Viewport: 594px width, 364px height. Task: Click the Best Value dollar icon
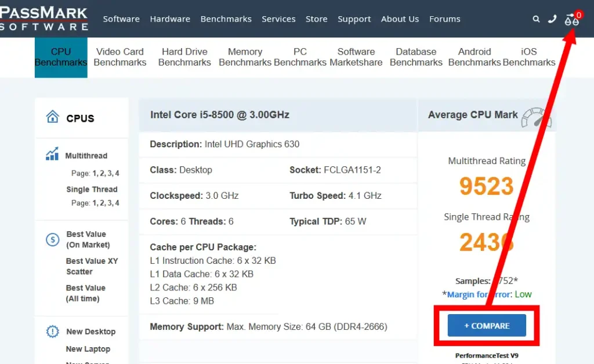coord(52,239)
